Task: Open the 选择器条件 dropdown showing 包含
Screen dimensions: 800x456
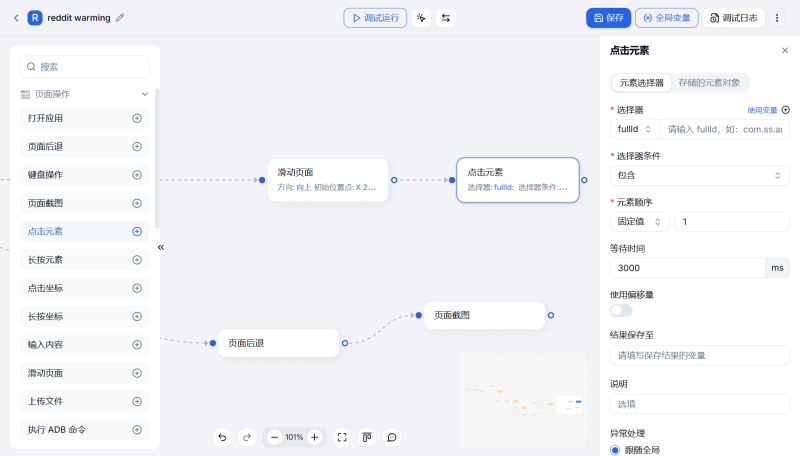Action: (699, 175)
